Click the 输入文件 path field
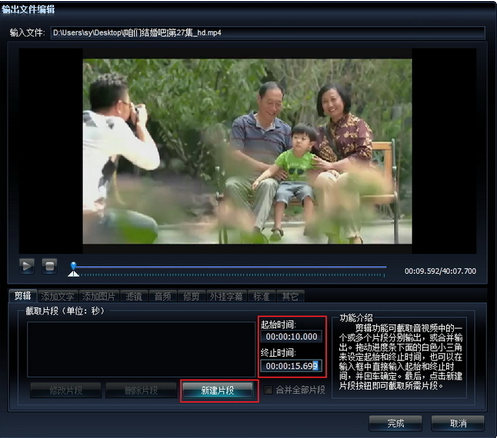This screenshot has width=497, height=438. (x=268, y=33)
